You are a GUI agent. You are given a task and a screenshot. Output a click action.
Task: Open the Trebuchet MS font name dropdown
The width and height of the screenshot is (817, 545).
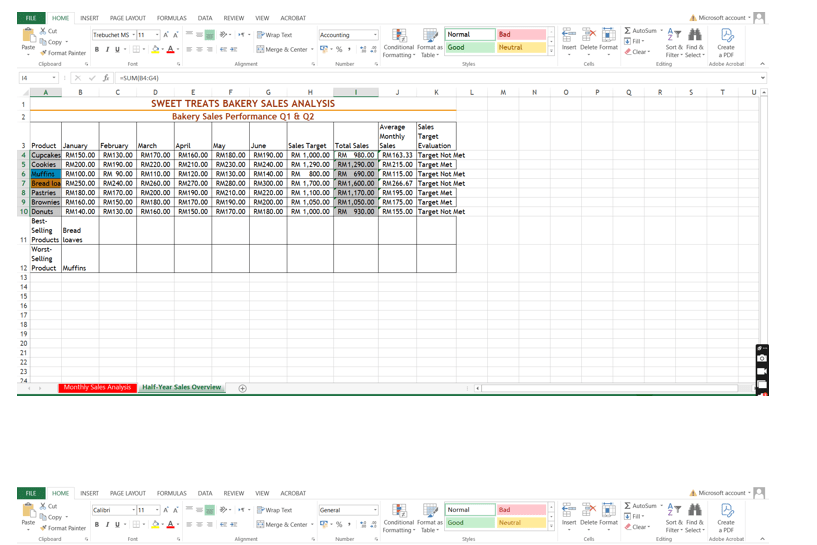point(133,35)
